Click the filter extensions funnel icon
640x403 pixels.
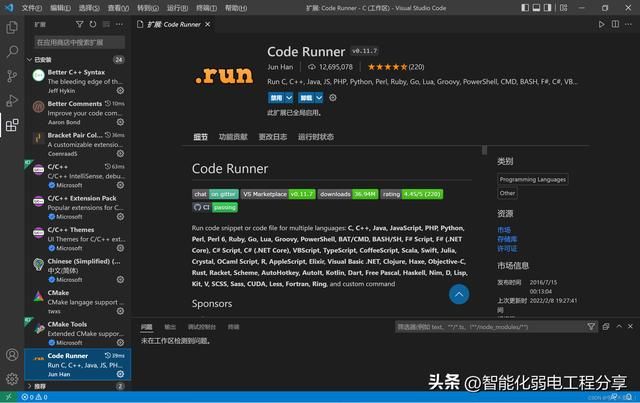tap(79, 23)
